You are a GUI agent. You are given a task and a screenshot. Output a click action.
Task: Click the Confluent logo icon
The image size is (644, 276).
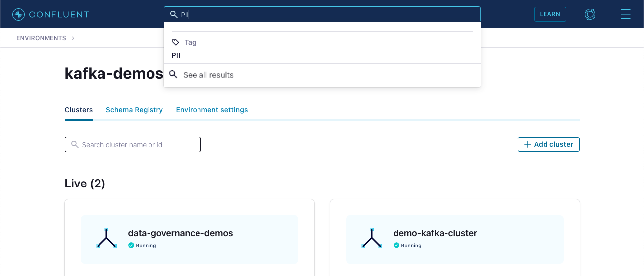18,14
